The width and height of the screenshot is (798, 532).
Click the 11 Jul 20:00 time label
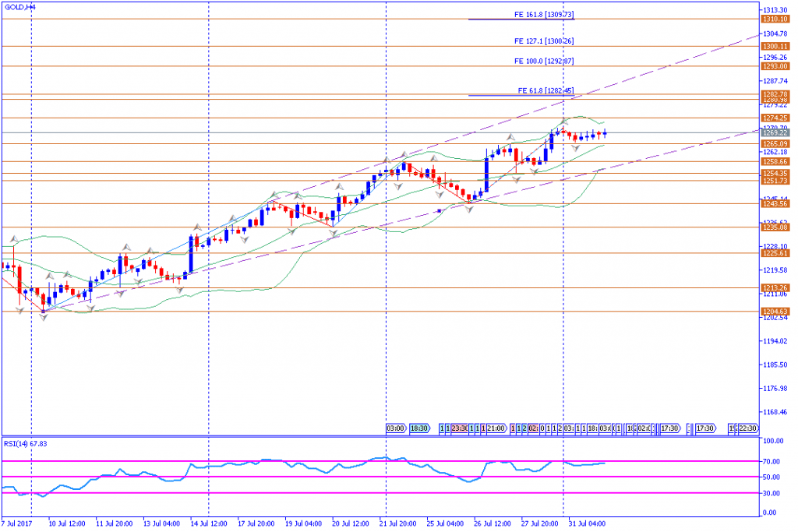(x=114, y=524)
